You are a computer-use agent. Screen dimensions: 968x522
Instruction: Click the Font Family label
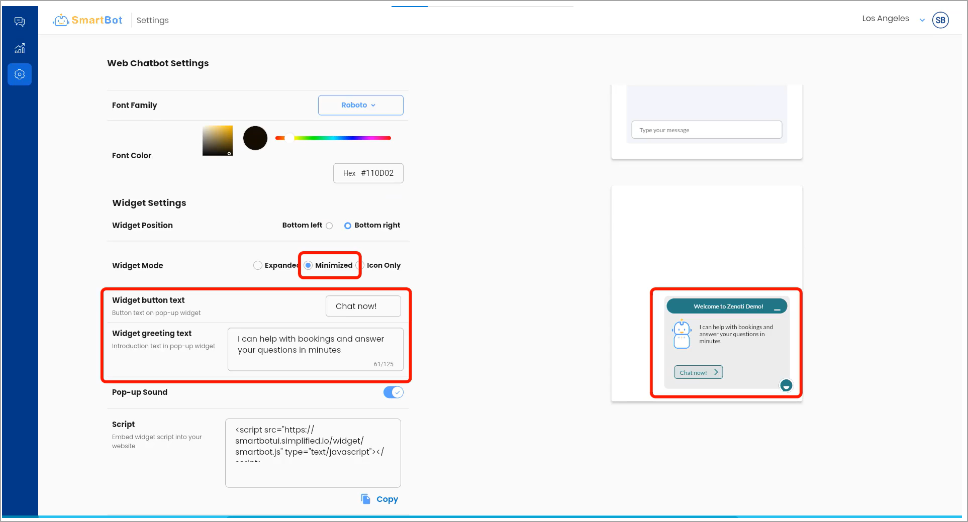click(x=135, y=106)
